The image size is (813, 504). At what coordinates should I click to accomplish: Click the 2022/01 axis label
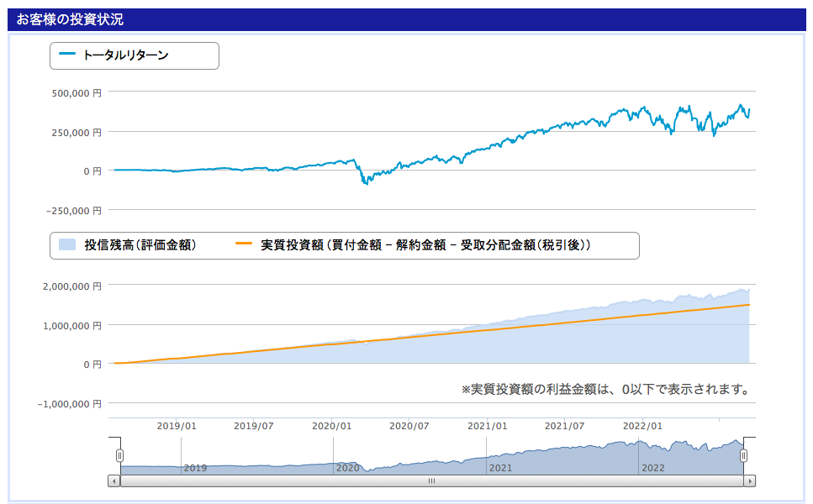[x=642, y=426]
